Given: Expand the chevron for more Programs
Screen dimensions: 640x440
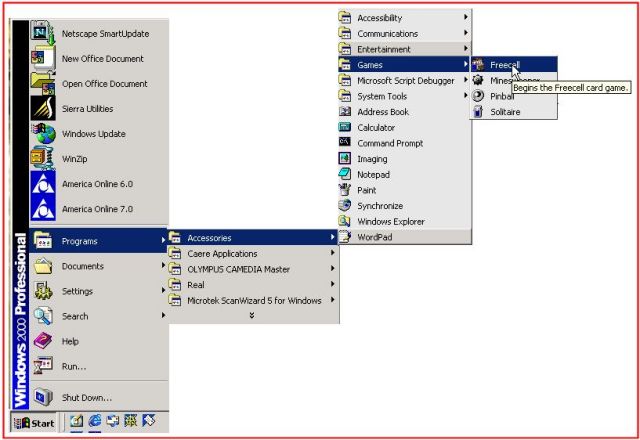Looking at the screenshot, I should click(252, 315).
